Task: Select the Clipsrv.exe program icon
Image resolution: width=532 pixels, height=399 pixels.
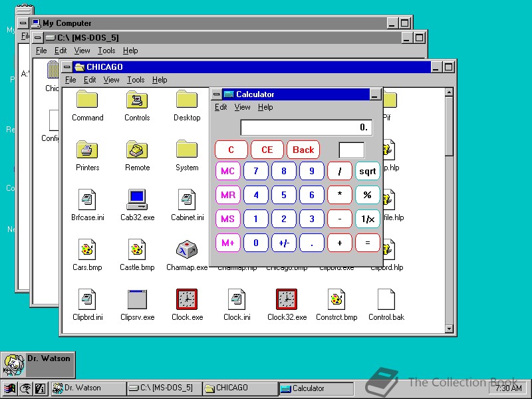Action: pyautogui.click(x=137, y=299)
